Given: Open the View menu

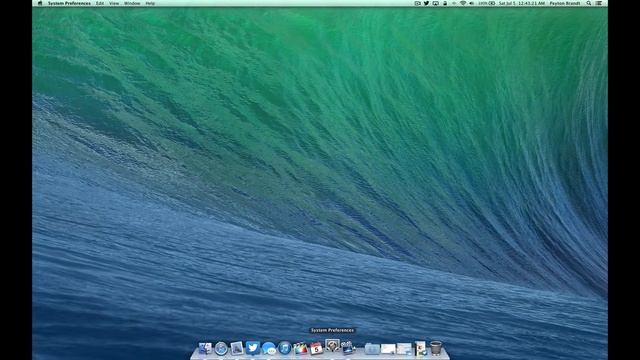Looking at the screenshot, I should pyautogui.click(x=114, y=3).
